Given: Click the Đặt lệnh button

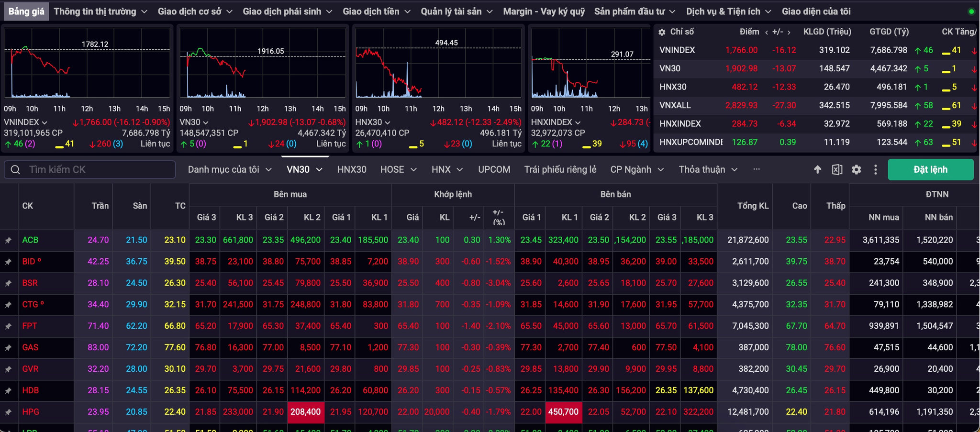Looking at the screenshot, I should [x=931, y=169].
